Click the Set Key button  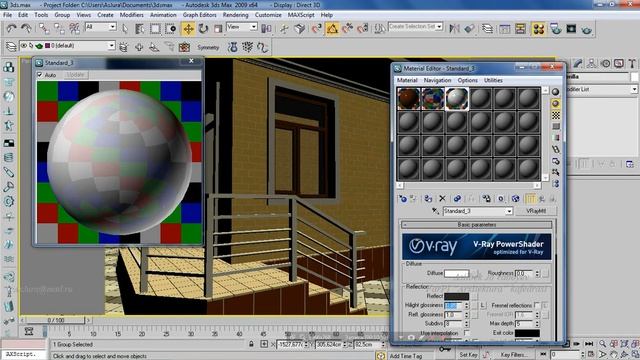[468, 355]
